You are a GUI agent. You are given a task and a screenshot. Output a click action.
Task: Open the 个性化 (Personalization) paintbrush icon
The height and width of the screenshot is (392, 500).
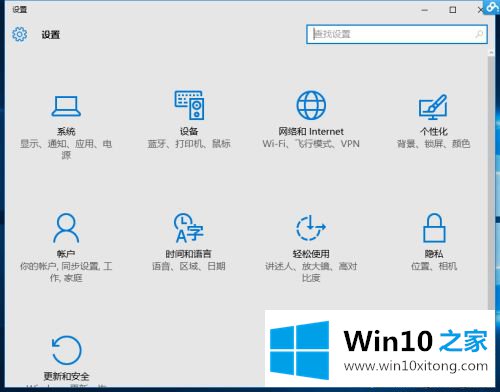(x=433, y=107)
